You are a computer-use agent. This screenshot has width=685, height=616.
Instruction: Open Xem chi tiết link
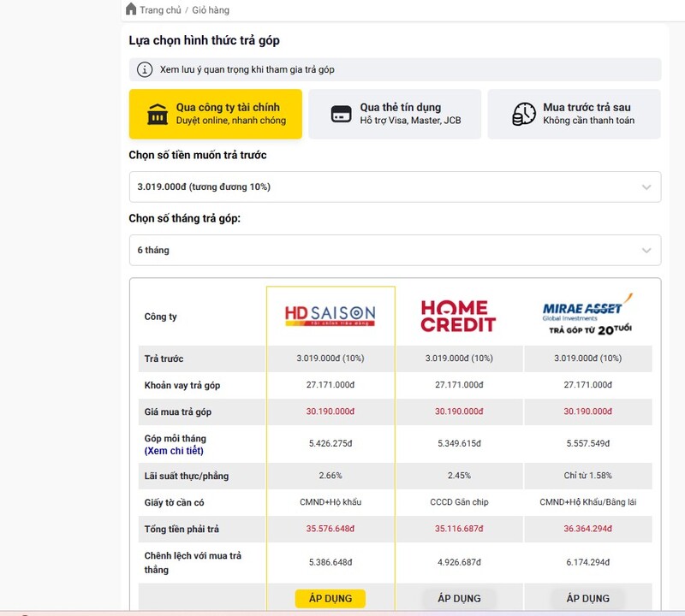[174, 451]
